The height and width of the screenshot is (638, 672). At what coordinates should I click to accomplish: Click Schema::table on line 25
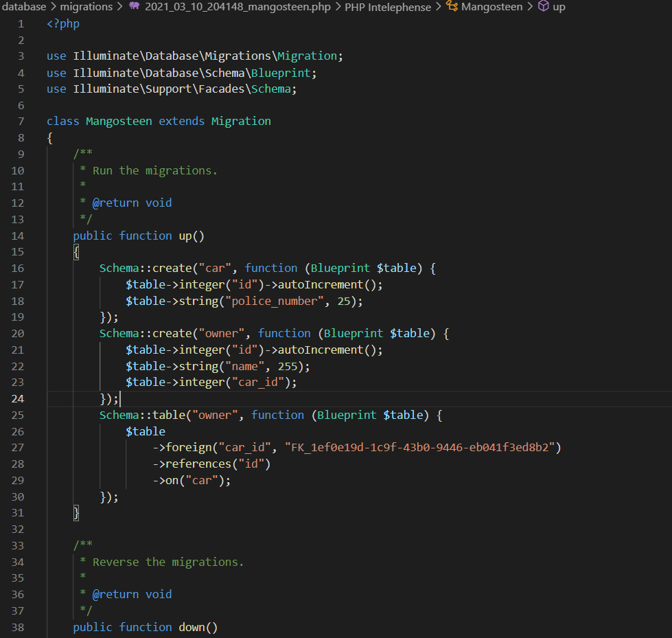142,415
